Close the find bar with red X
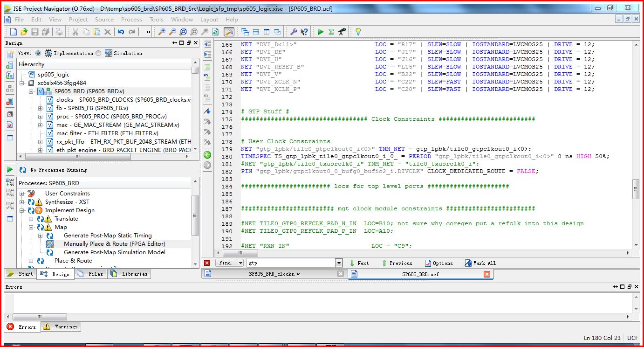 point(207,263)
